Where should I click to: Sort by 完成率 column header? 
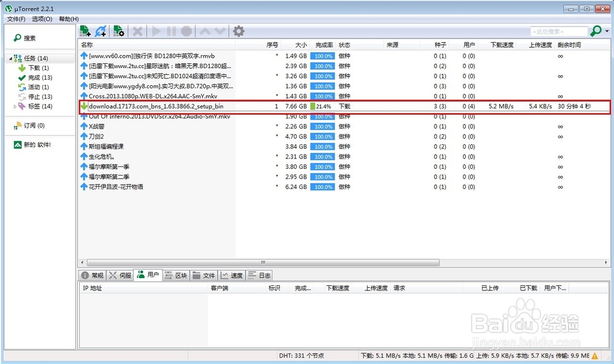323,45
